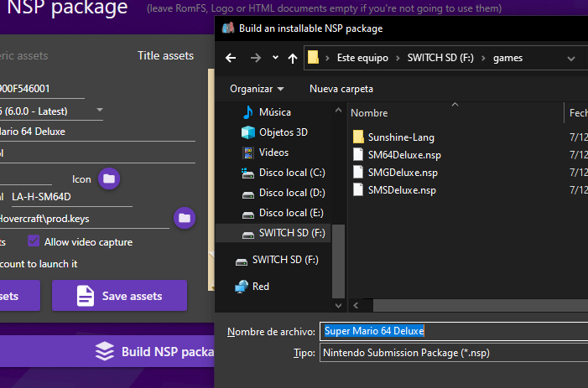Click the prod.keys path input field
The height and width of the screenshot is (388, 588).
(x=85, y=219)
